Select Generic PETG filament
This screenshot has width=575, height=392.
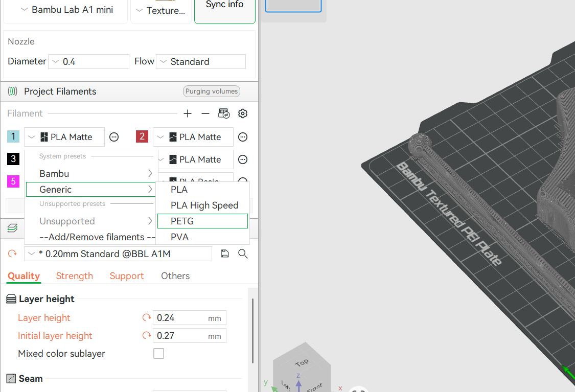coord(202,221)
